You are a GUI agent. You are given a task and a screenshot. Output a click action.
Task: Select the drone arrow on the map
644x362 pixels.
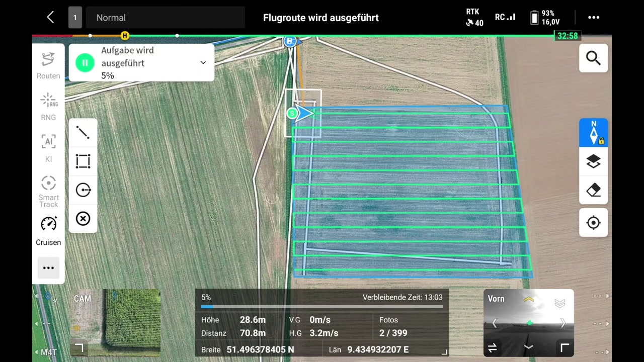click(x=305, y=114)
